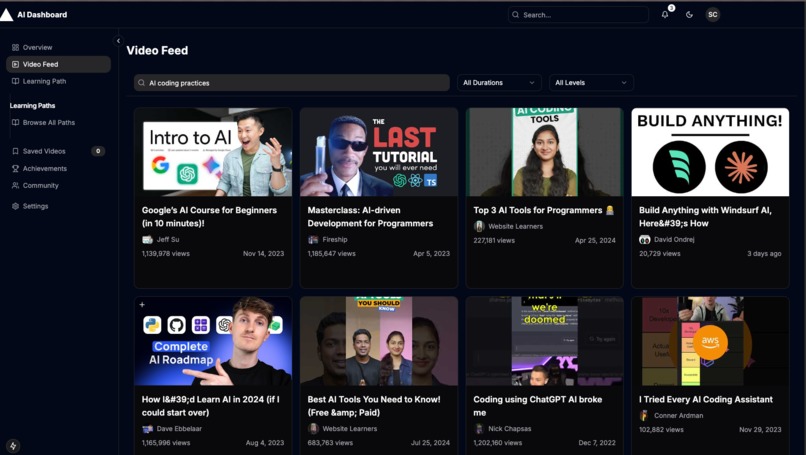Click the Fireship channel avatar

click(x=313, y=240)
